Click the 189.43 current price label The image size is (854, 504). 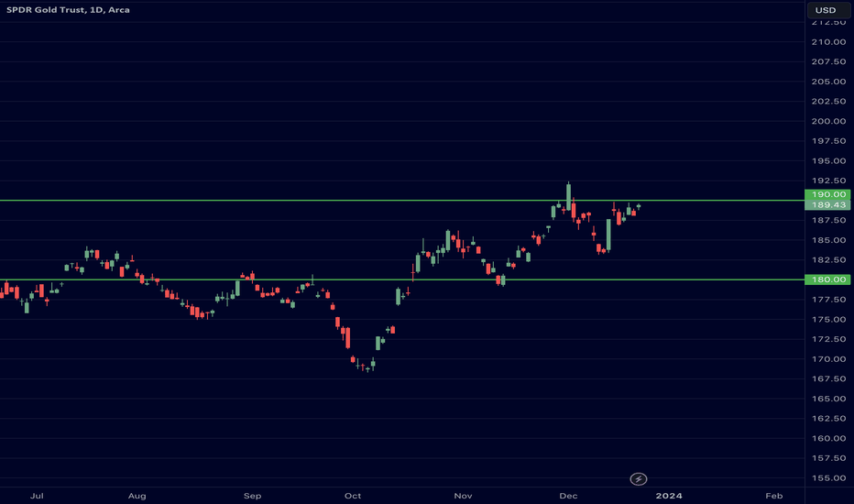tap(827, 205)
